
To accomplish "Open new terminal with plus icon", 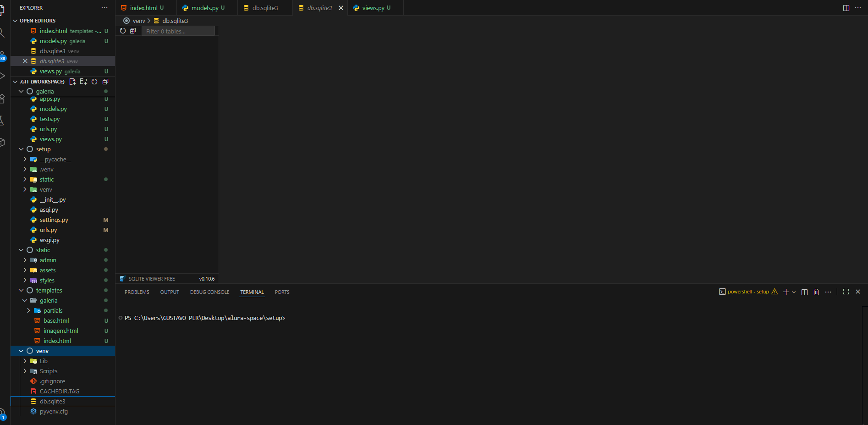I will 786,292.
